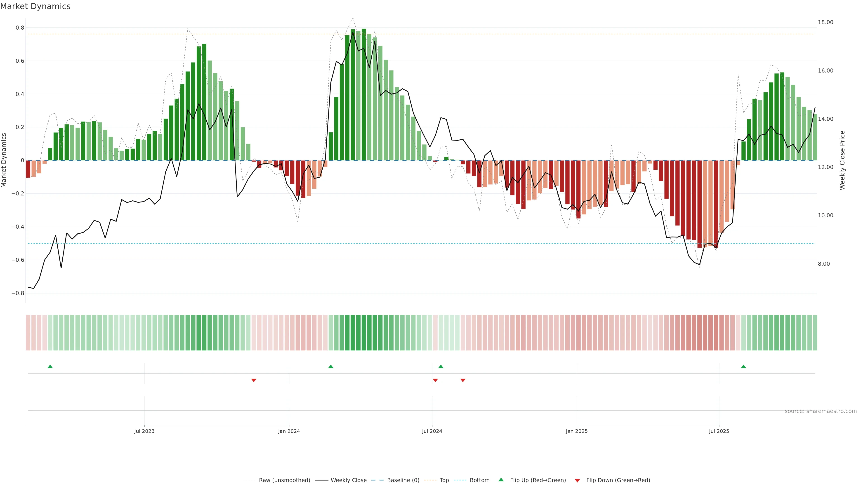Click green Flip Up triangle icon in legend
The image size is (868, 488).
[501, 480]
